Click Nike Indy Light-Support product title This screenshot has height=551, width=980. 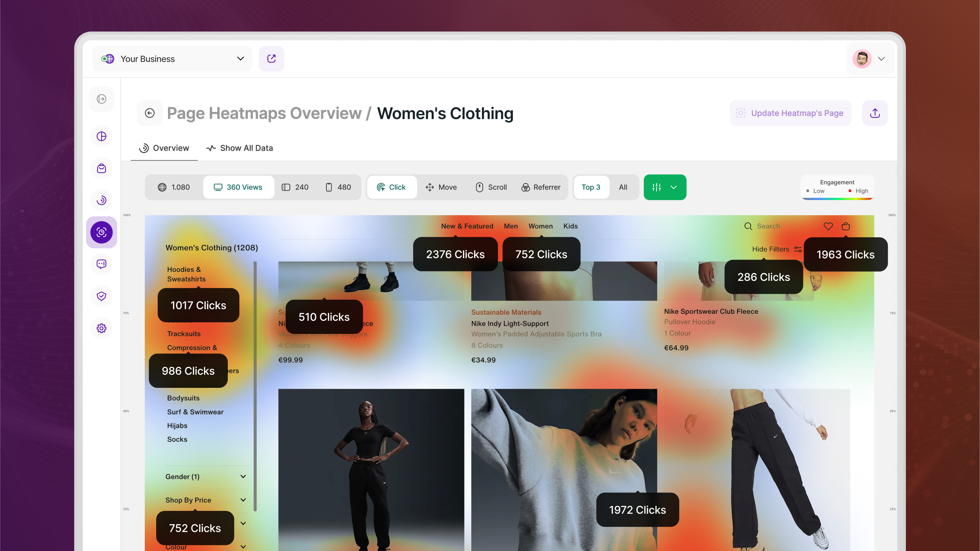pos(510,324)
